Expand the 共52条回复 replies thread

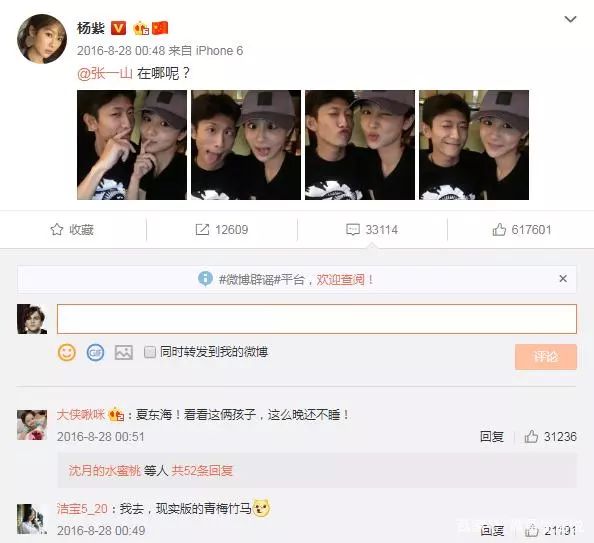pos(202,471)
